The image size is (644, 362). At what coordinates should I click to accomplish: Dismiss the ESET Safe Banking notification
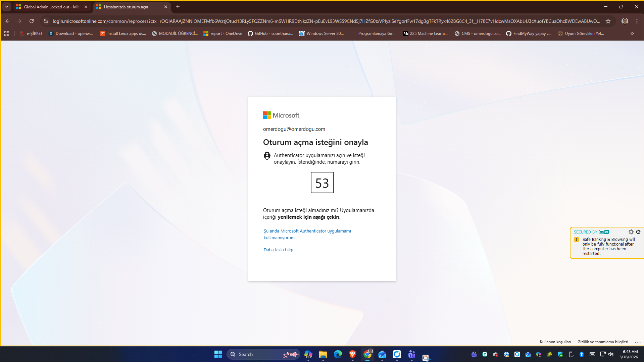638,232
